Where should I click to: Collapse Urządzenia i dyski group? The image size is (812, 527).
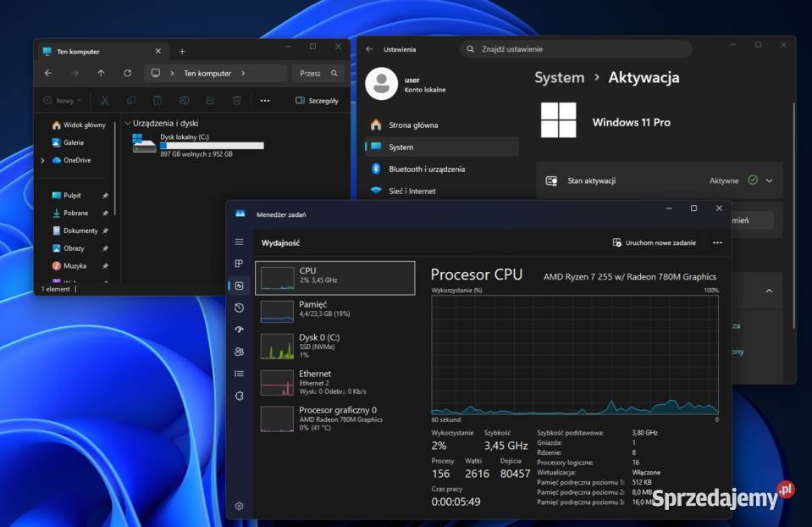click(127, 124)
